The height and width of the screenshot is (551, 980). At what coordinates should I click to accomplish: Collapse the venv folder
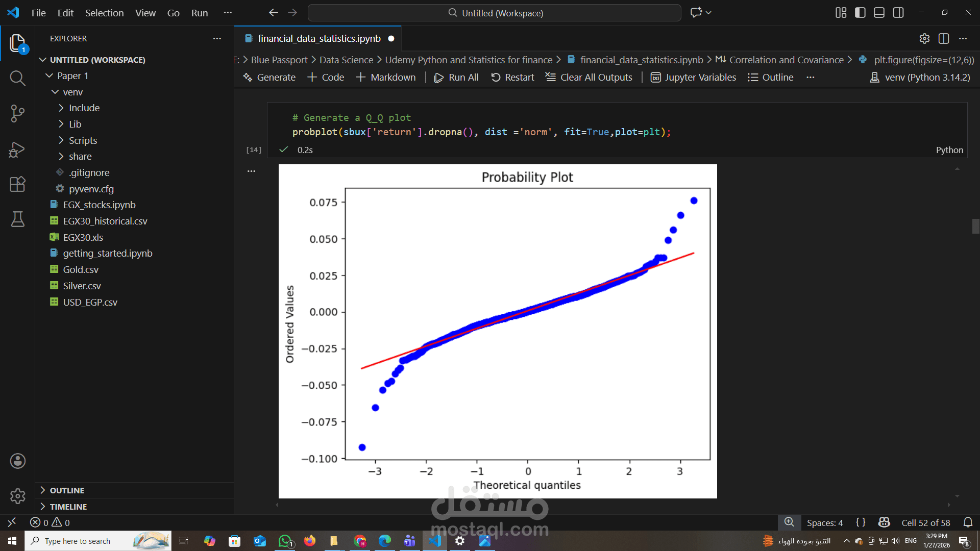[x=72, y=92]
